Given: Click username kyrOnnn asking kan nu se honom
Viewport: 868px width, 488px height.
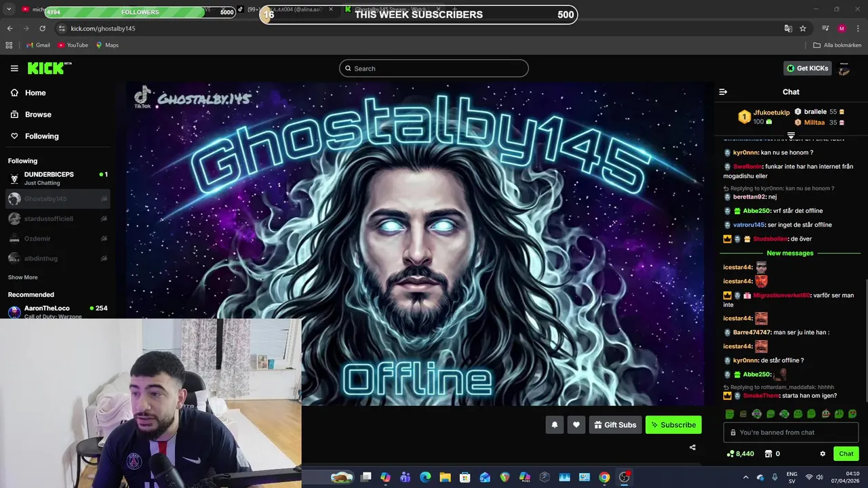Looking at the screenshot, I should click(x=746, y=153).
